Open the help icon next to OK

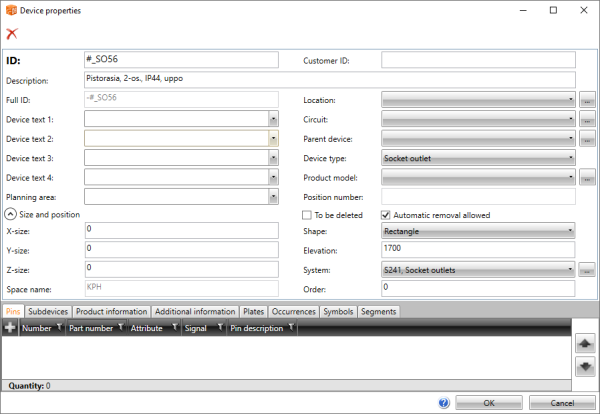[x=443, y=403]
